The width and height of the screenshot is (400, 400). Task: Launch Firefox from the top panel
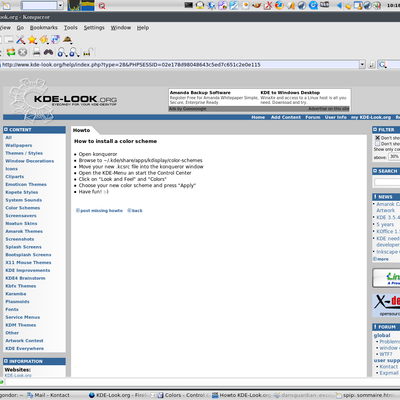tap(279, 5)
